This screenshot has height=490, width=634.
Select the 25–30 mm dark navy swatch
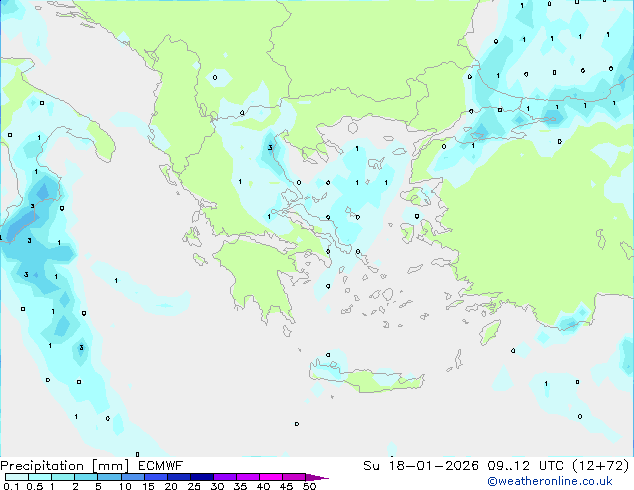pos(201,477)
